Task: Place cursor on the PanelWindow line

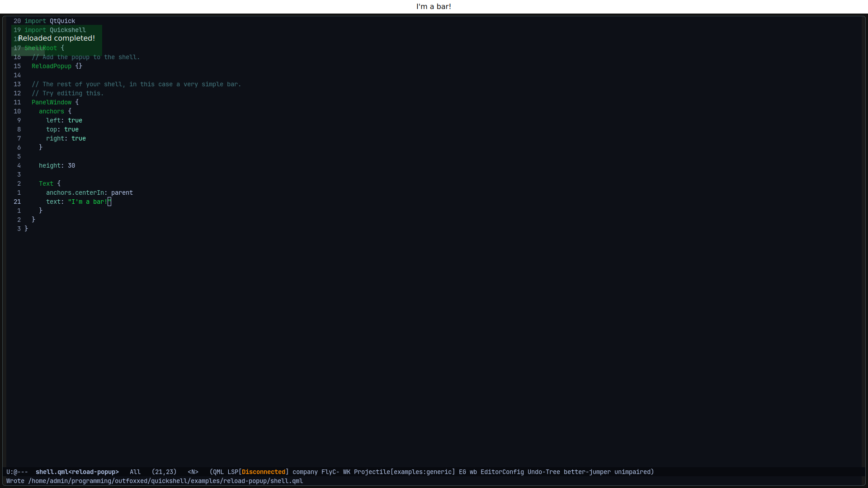Action: point(52,102)
